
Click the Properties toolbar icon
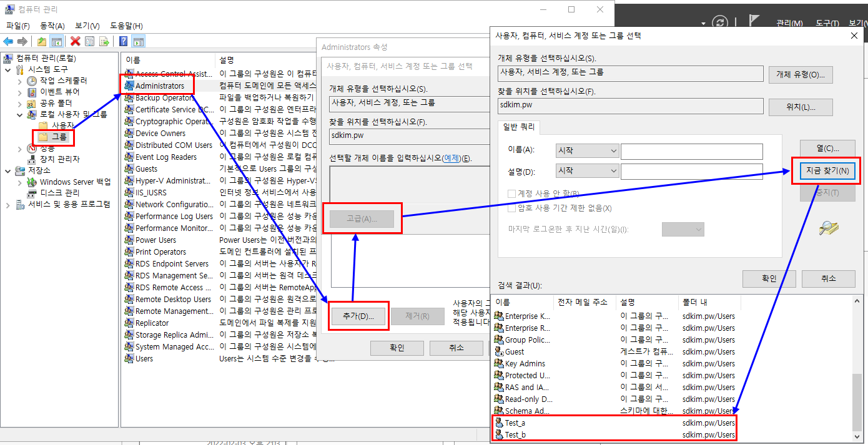(89, 41)
